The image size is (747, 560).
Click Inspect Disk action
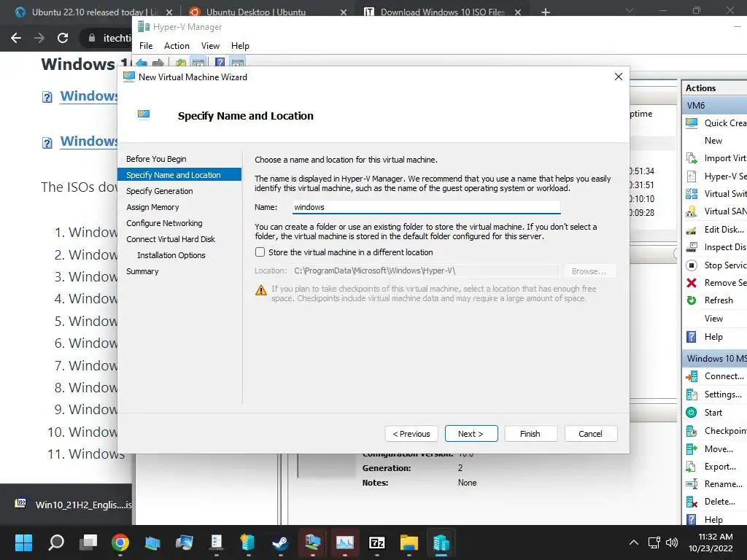[x=716, y=247]
